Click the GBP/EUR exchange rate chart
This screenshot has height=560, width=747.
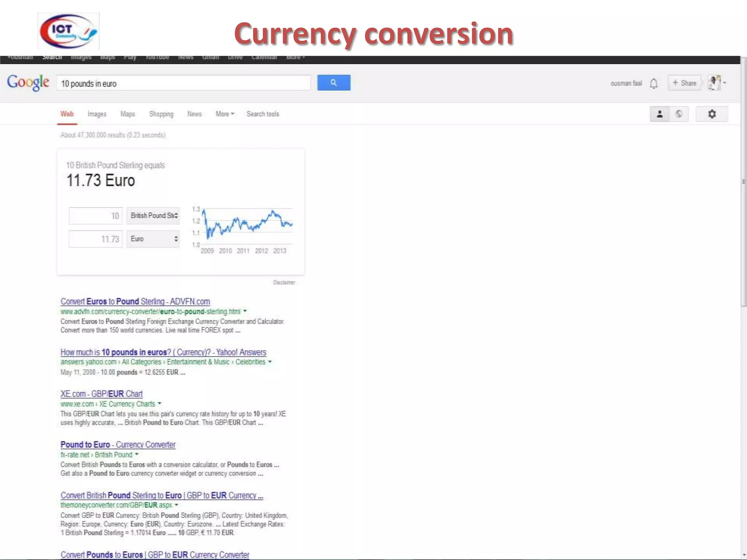[243, 230]
